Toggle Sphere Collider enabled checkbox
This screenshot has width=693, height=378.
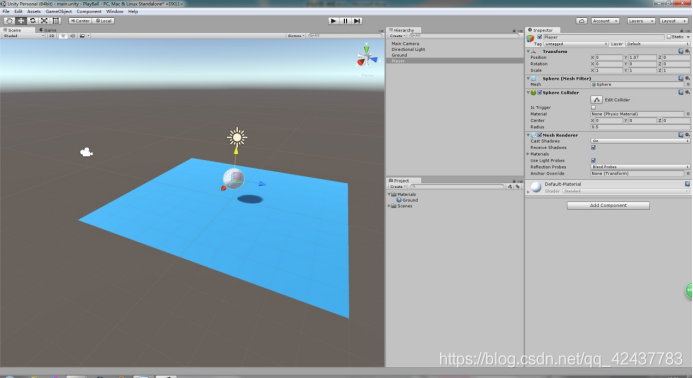click(x=540, y=92)
